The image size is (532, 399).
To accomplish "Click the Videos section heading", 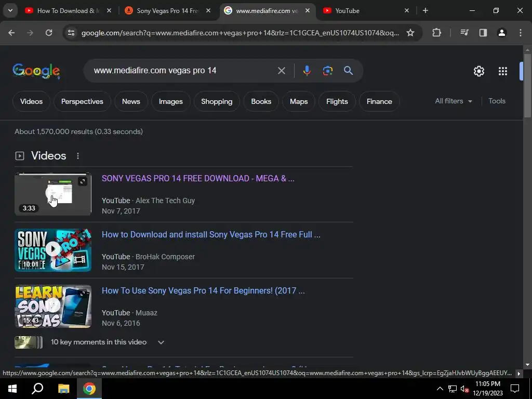I will tap(48, 156).
